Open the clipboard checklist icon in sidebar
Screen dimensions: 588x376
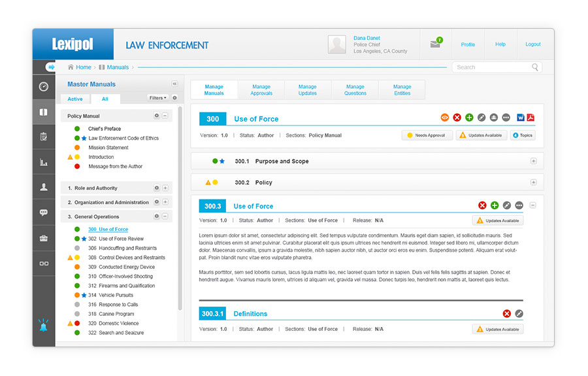[x=44, y=137]
